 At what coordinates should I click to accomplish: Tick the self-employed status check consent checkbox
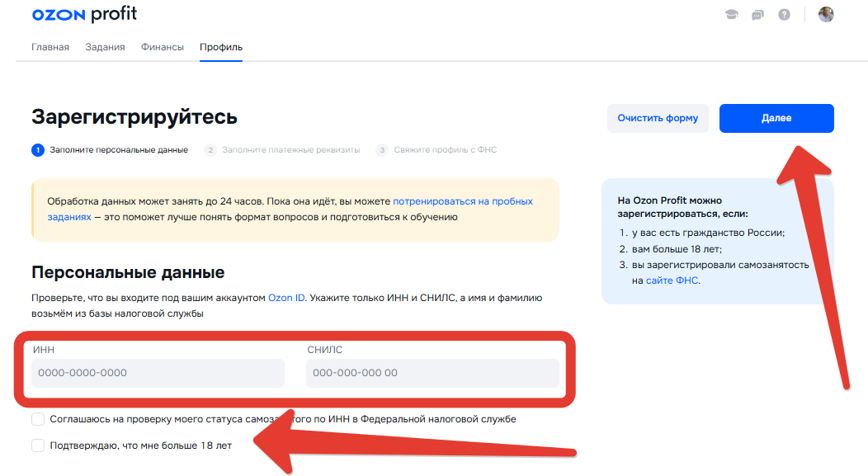pos(38,419)
